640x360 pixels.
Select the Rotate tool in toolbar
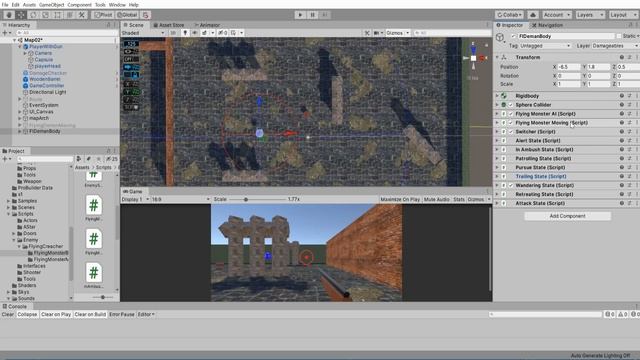click(33, 15)
